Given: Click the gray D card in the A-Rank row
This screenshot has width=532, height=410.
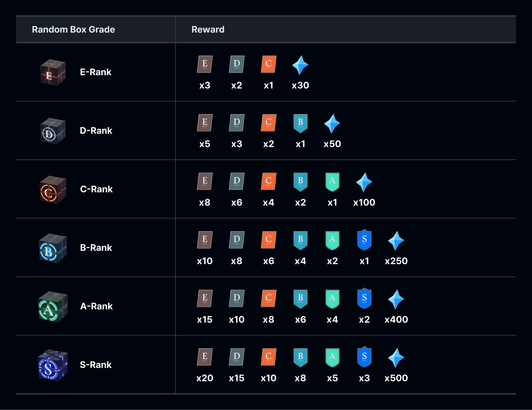Looking at the screenshot, I should [x=237, y=299].
